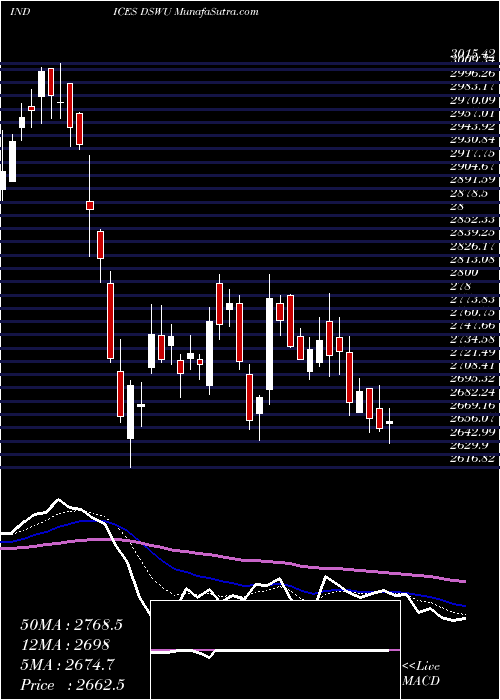500x700 pixels.
Task: Select the 2629.9 price axis label
Action: [469, 446]
